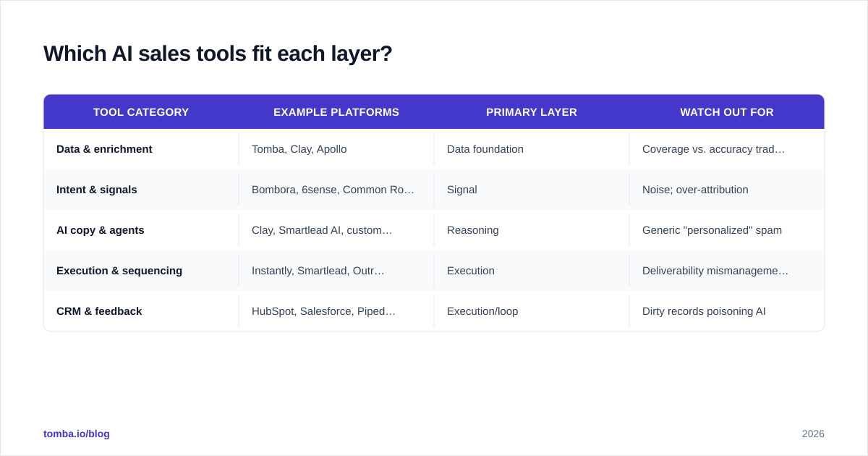
Task: Click the 'Deliverability mismanageme…' cell
Action: click(715, 271)
